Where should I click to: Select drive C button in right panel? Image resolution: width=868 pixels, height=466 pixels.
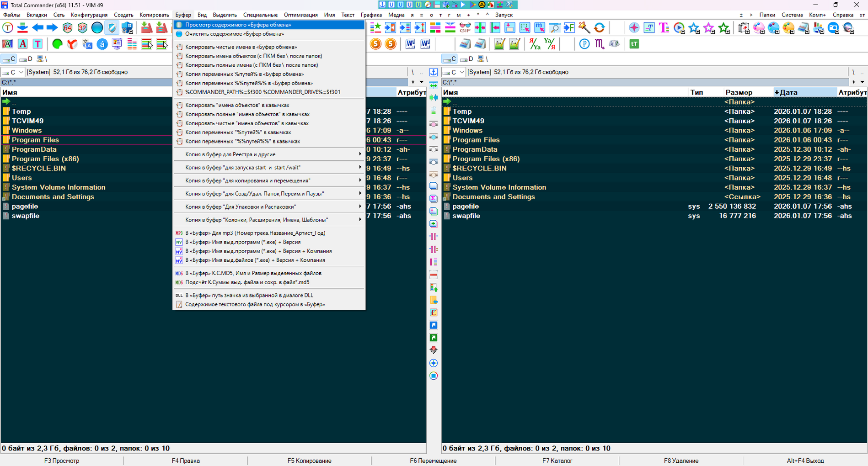(x=449, y=59)
